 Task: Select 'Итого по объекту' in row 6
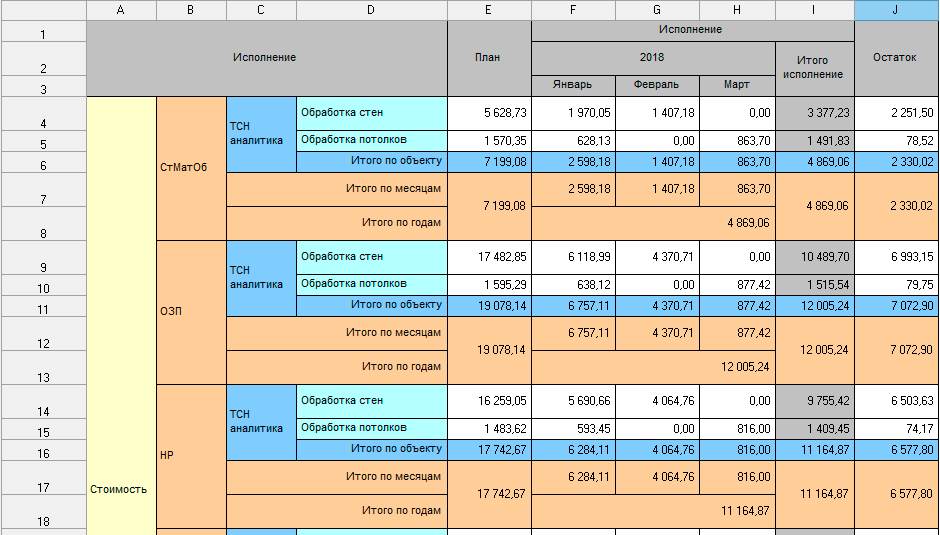pos(372,162)
